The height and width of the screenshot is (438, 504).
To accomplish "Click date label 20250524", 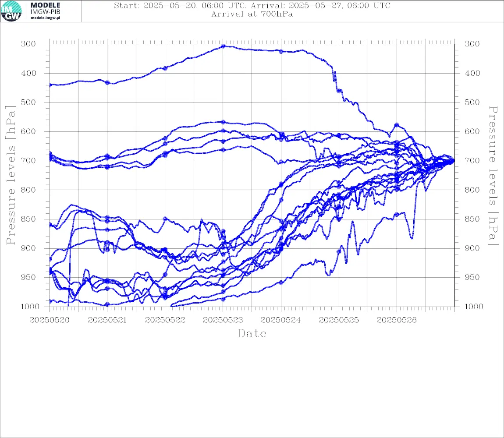I will 281,320.
